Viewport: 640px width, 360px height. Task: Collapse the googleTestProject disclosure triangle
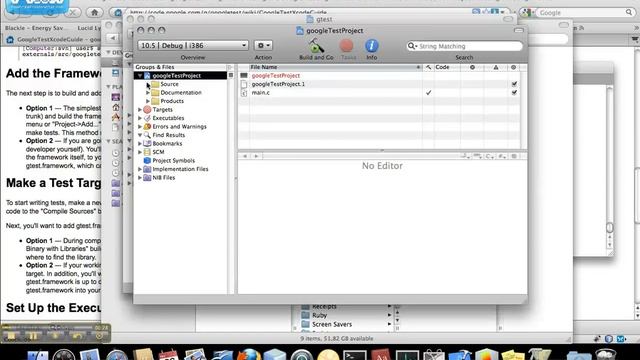(140, 76)
